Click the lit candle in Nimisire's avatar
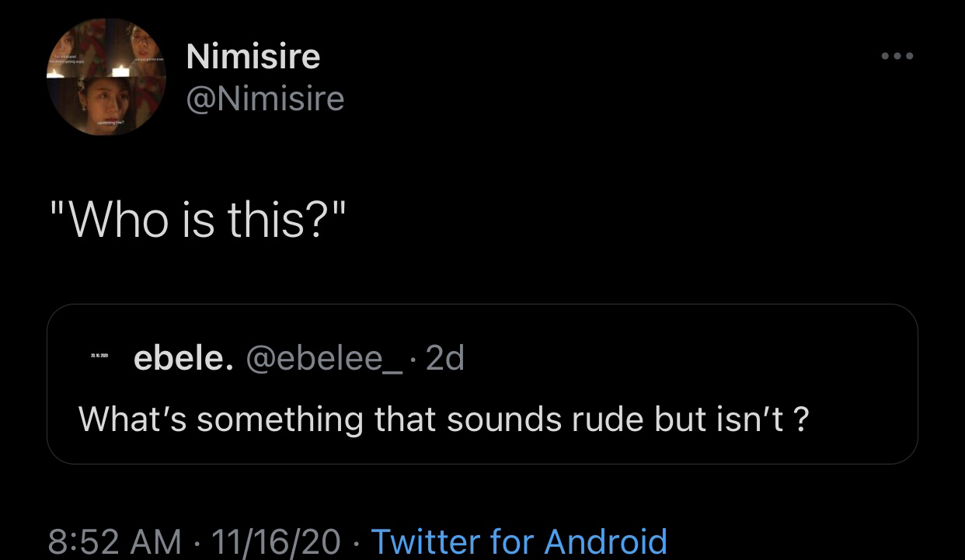 pyautogui.click(x=120, y=71)
